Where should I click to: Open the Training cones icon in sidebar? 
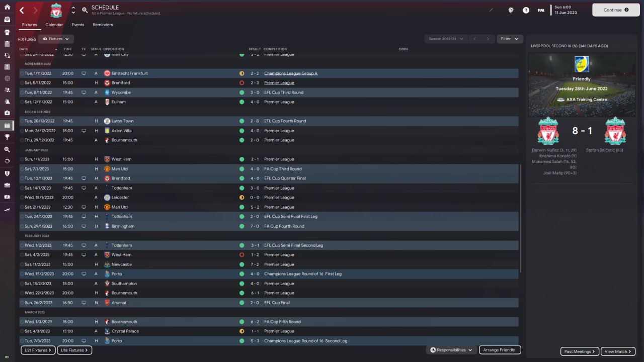tap(7, 102)
